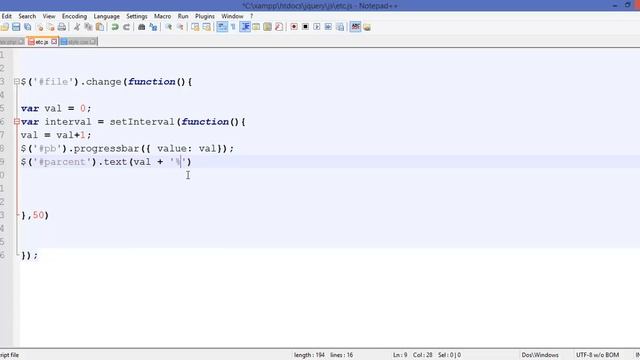Cut selection with the scissors icon
Screen dimensions: 640x360
click(76, 27)
